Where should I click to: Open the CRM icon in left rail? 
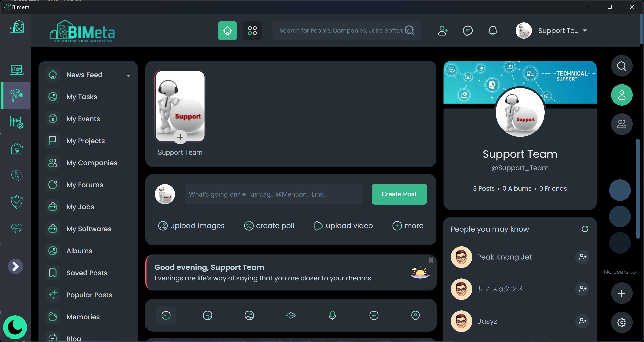(17, 122)
